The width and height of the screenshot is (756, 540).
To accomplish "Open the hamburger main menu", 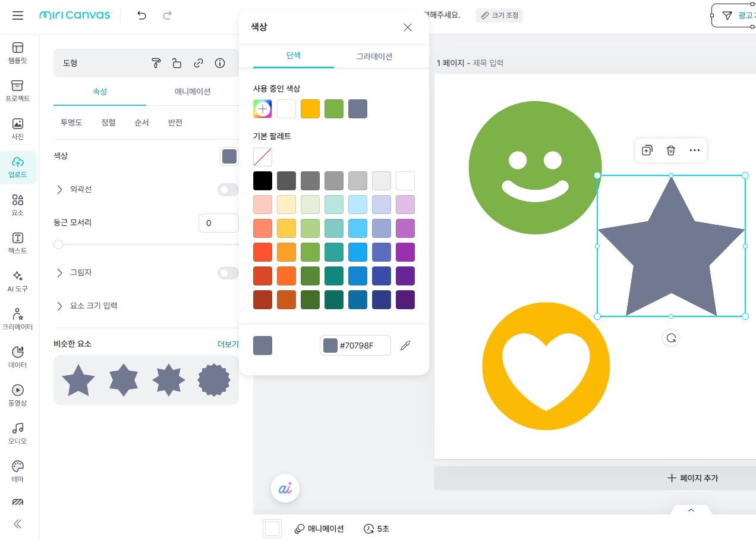I will click(18, 15).
